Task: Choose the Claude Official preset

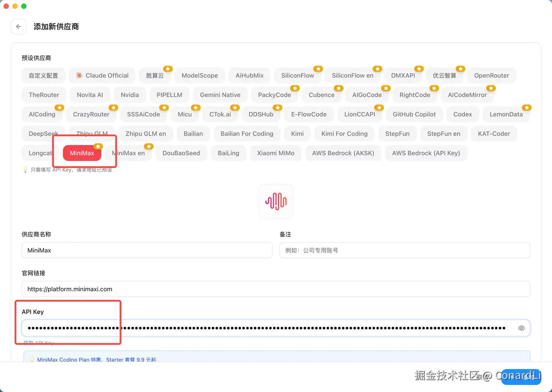Action: pos(102,75)
